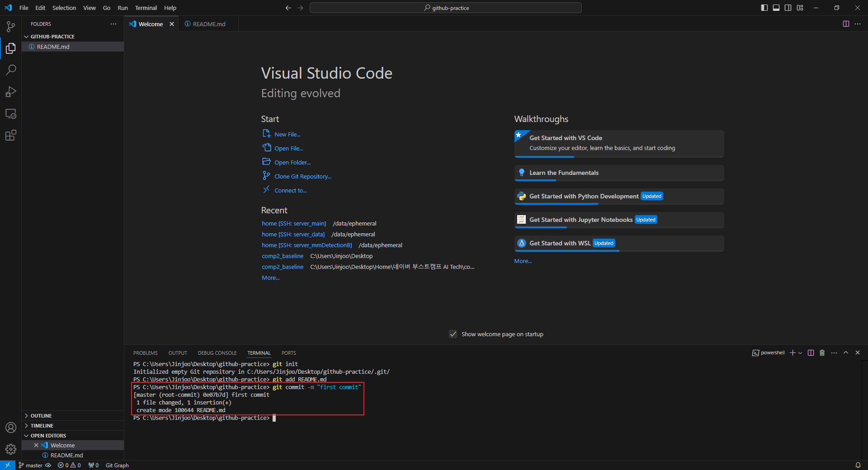Viewport: 868px width, 470px height.
Task: Close the terminal panel
Action: (858, 353)
